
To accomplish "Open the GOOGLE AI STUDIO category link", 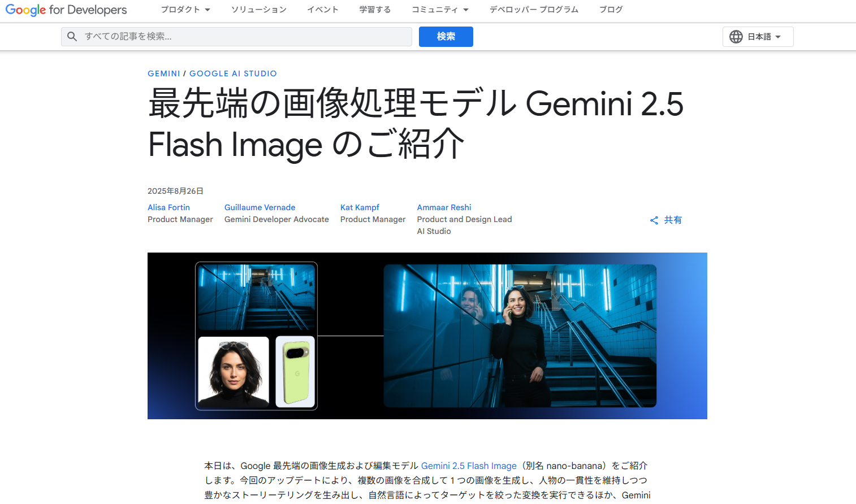I will click(233, 73).
